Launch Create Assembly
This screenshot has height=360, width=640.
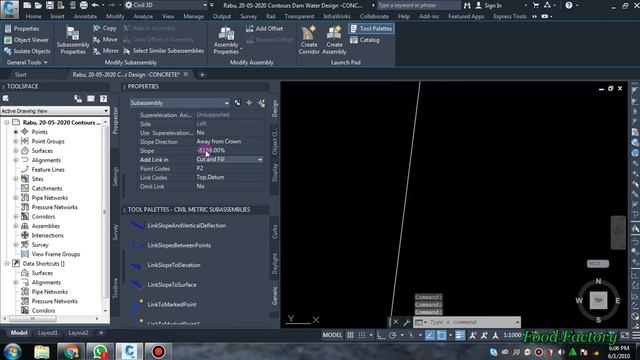[x=334, y=40]
